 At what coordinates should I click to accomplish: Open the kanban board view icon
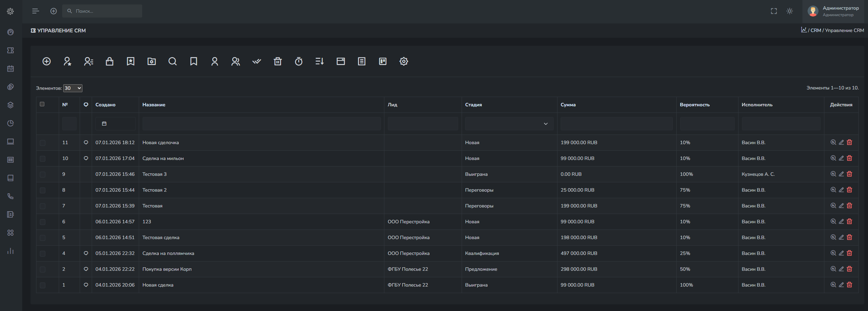pos(383,62)
